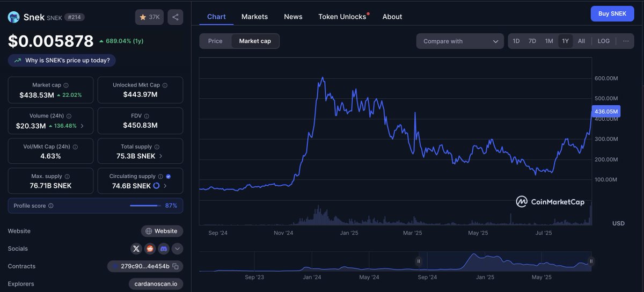Click the right handle of range navigator

click(x=591, y=261)
